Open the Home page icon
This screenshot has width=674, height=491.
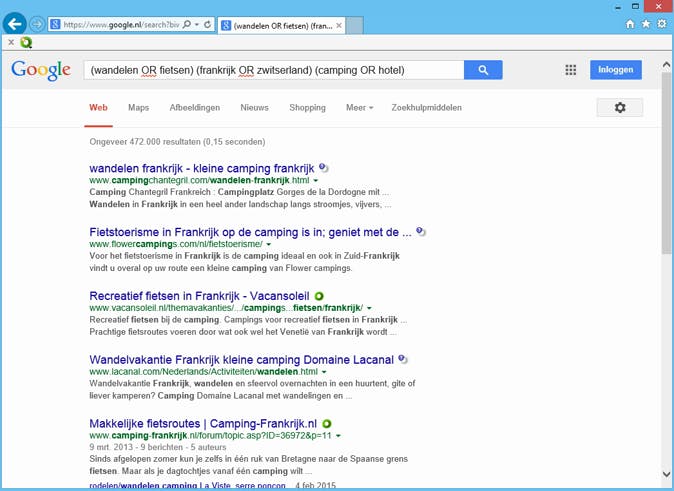(x=630, y=24)
